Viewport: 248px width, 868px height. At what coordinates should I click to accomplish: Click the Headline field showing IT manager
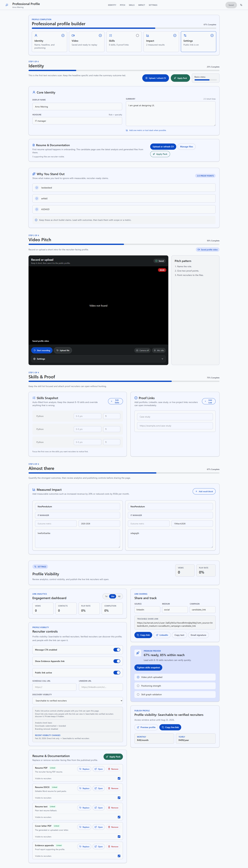(77, 121)
